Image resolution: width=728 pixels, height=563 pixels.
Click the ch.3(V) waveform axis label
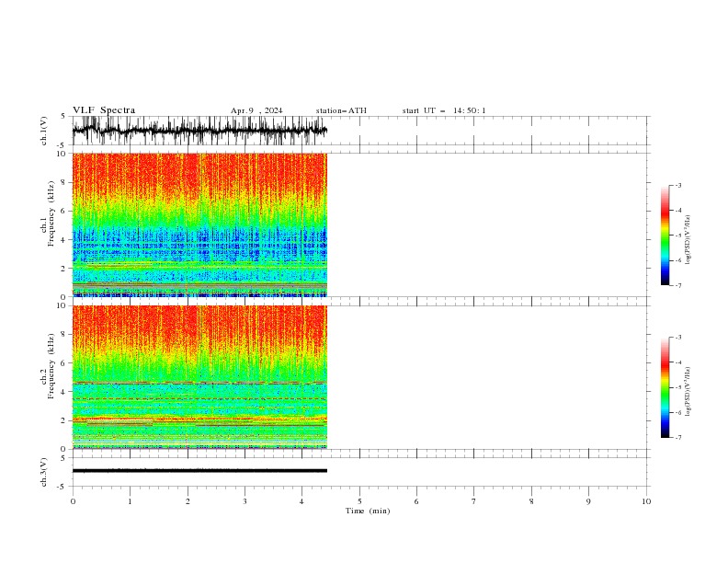(x=44, y=472)
